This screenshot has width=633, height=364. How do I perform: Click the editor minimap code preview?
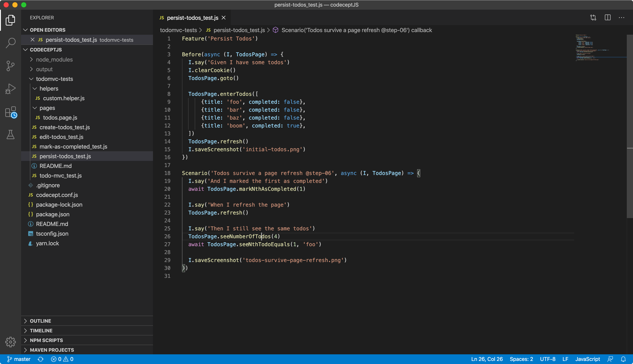pyautogui.click(x=592, y=47)
